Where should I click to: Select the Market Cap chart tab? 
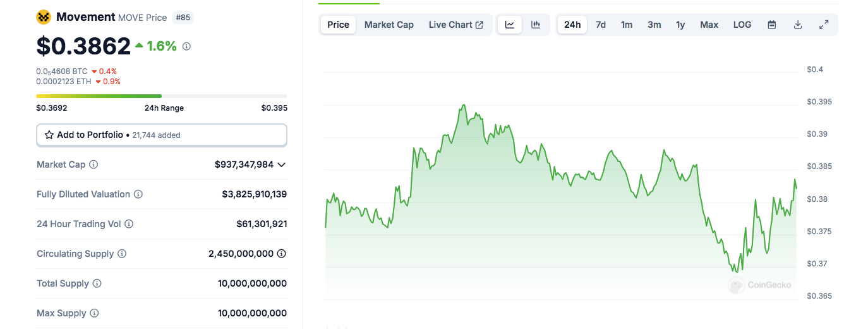(389, 25)
